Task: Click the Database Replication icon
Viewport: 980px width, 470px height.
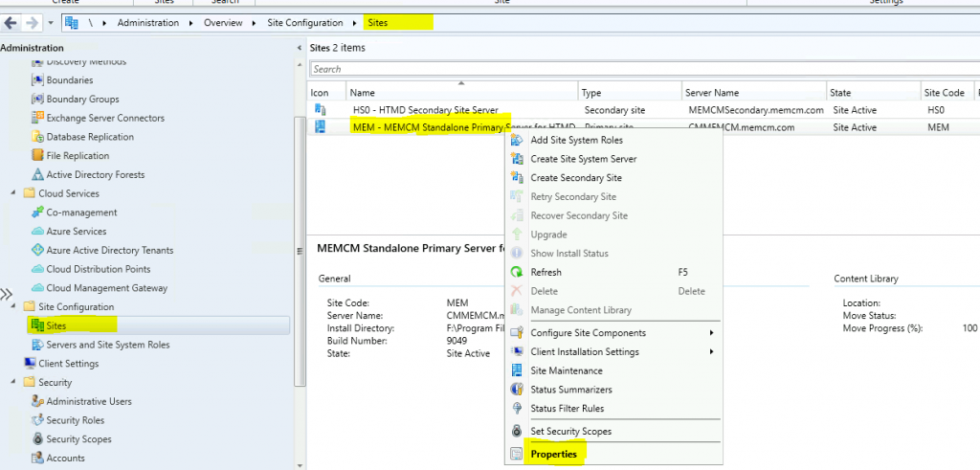Action: [x=37, y=137]
